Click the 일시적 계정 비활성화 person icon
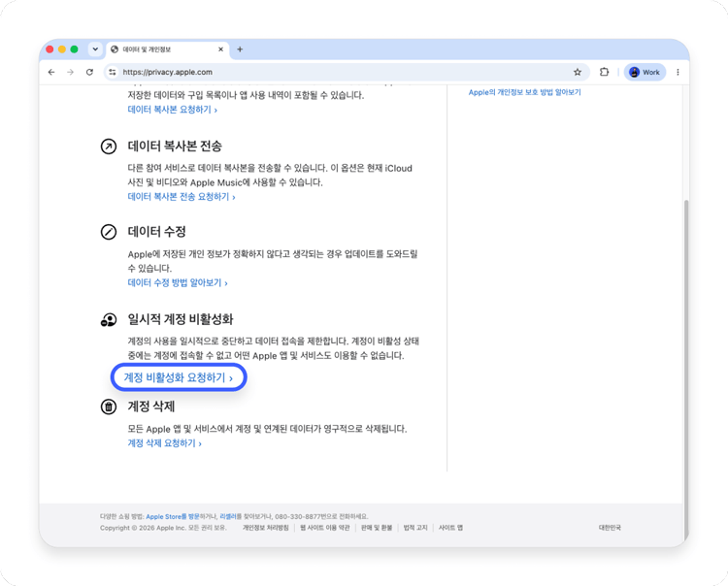Image resolution: width=728 pixels, height=586 pixels. click(x=109, y=319)
